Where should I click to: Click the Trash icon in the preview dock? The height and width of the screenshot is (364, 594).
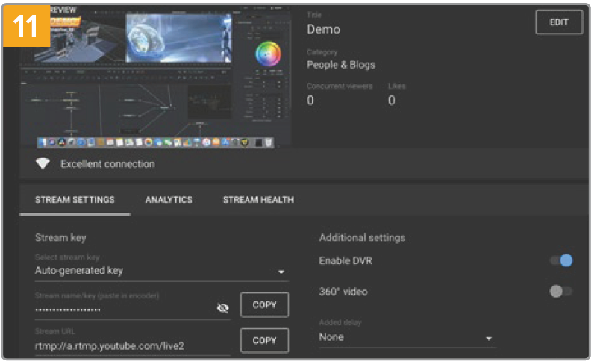pos(268,142)
